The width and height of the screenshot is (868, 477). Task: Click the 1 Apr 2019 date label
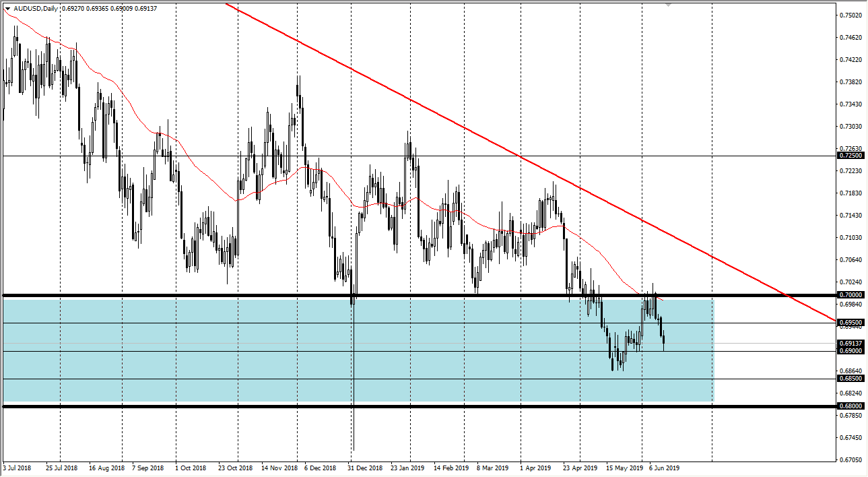click(x=536, y=467)
